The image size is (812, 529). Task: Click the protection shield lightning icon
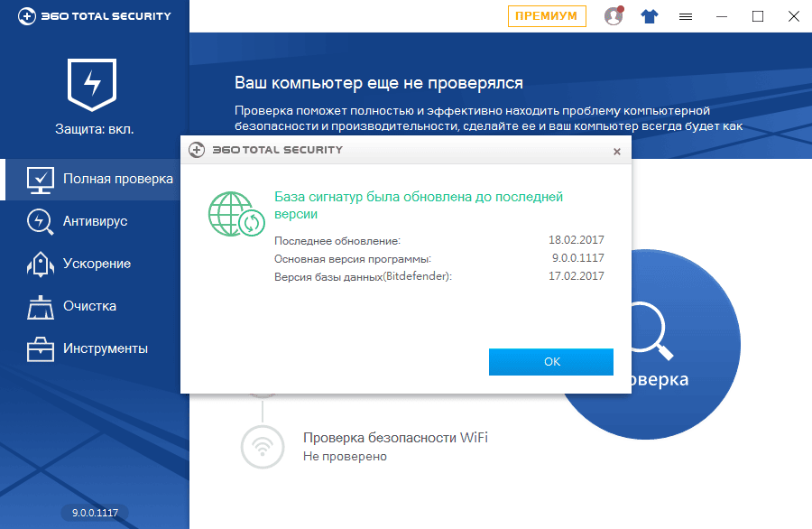(x=92, y=85)
